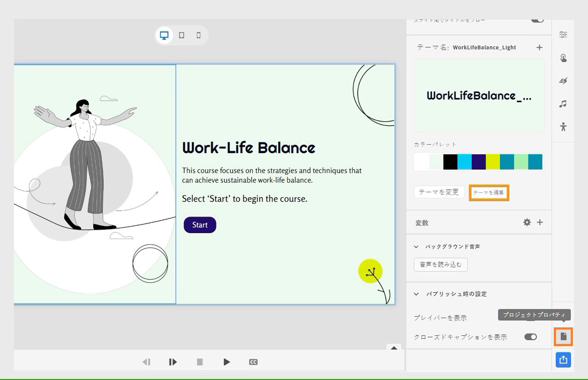Select the "Work-Life Balance" slide title
Screen dimensions: 588x380
click(249, 148)
